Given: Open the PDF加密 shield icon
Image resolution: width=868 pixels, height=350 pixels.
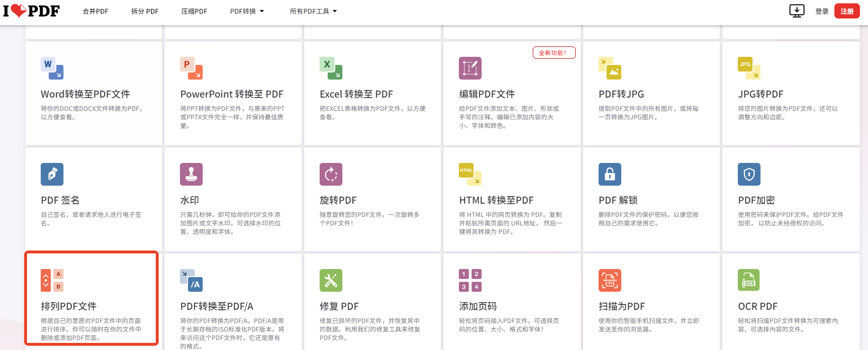Looking at the screenshot, I should pyautogui.click(x=749, y=174).
